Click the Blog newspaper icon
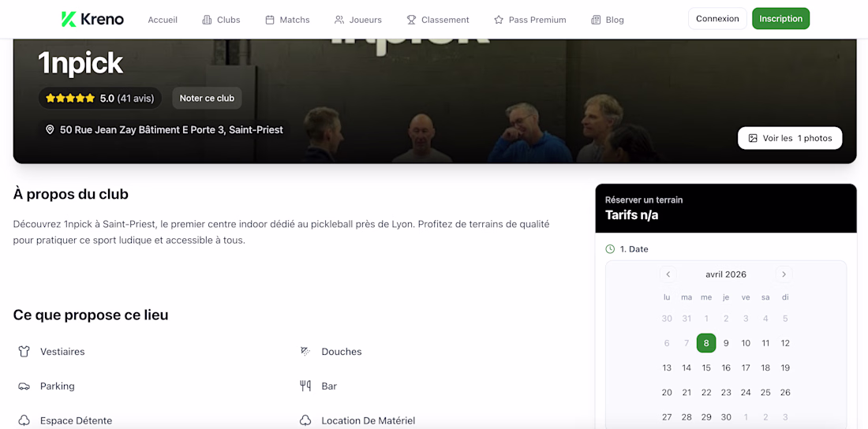The width and height of the screenshot is (868, 429). click(x=596, y=20)
